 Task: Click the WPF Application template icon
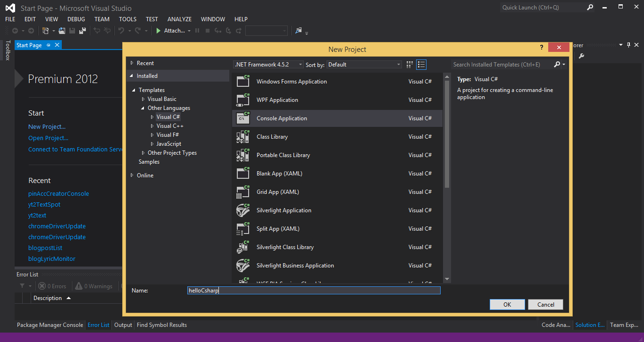pyautogui.click(x=243, y=100)
